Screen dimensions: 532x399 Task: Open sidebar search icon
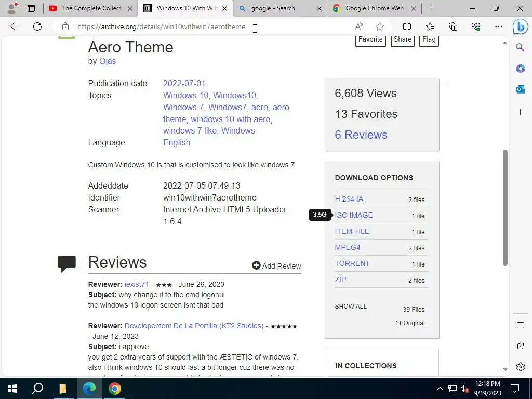[520, 47]
